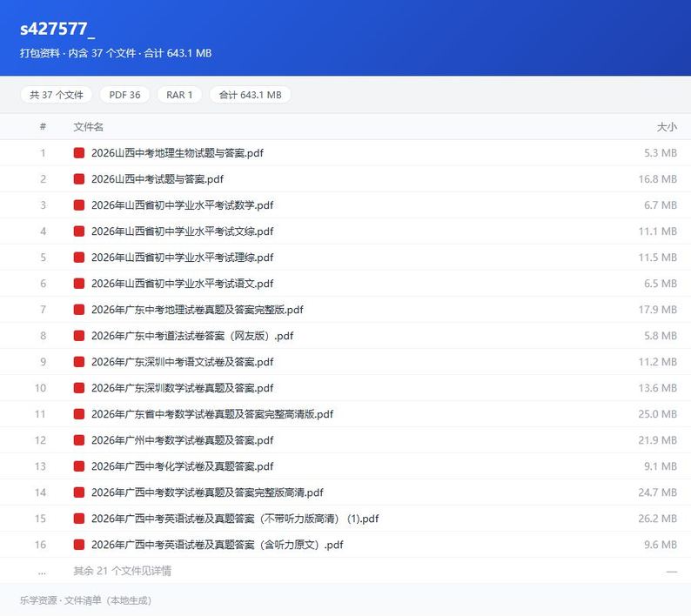The image size is (691, 616).
Task: Select the PDF icon for 2026年山西省初中学业水平考试数学.pdf
Action: click(x=79, y=204)
